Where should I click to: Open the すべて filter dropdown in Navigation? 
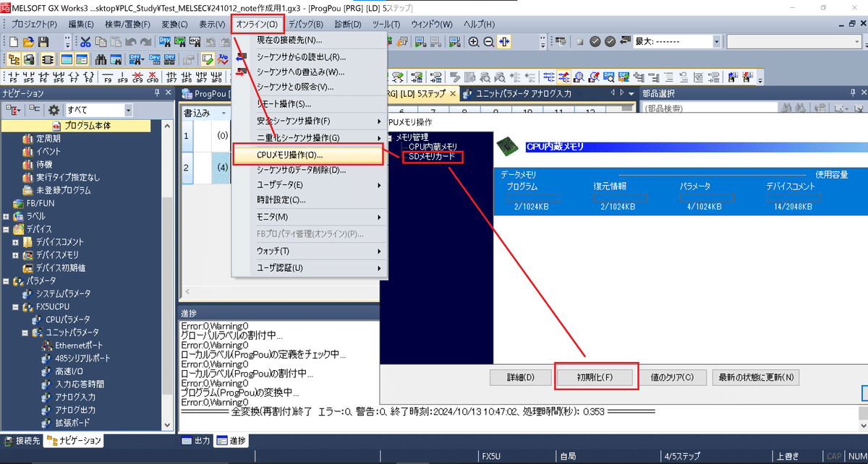pos(128,110)
